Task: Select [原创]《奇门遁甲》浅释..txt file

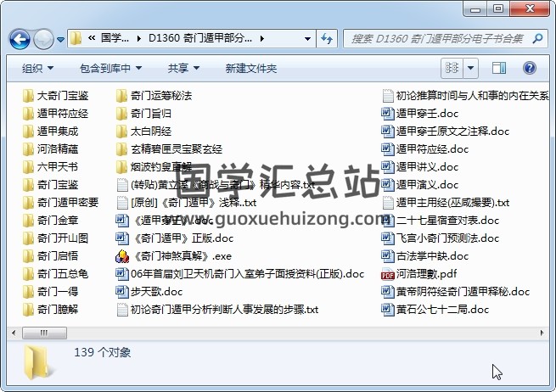Action: [186, 203]
